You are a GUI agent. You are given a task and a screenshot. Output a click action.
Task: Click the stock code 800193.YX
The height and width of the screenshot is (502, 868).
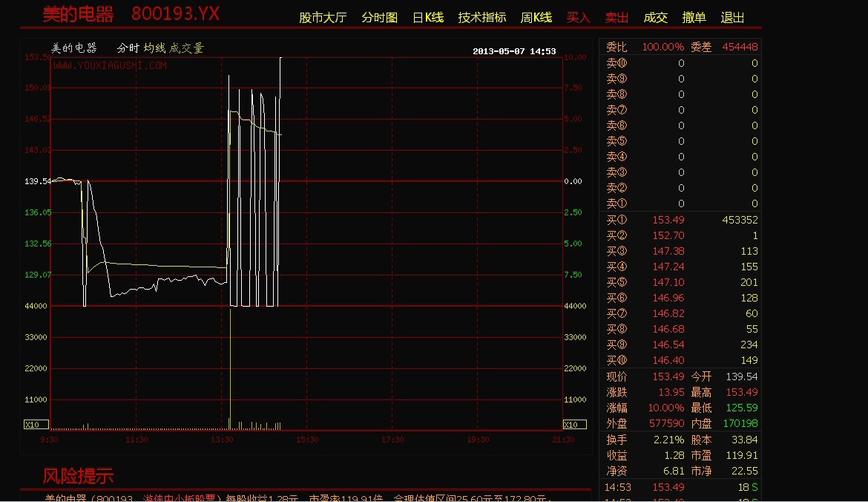176,14
